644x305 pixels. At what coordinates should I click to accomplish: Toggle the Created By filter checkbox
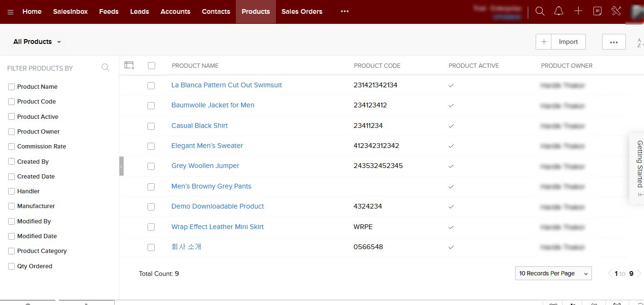click(x=11, y=161)
